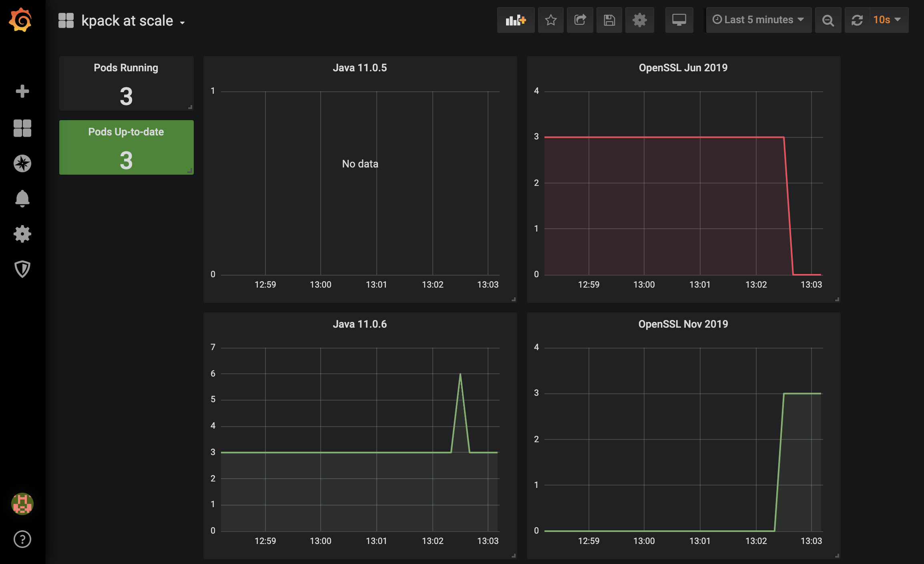Open Explore compass icon in sidebar
Viewport: 924px width, 564px height.
click(22, 163)
